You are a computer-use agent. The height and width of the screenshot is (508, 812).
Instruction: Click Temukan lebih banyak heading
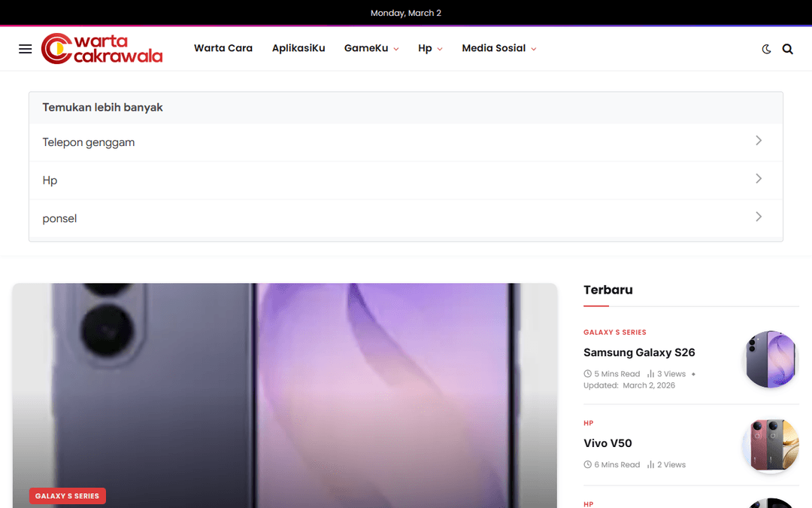102,108
